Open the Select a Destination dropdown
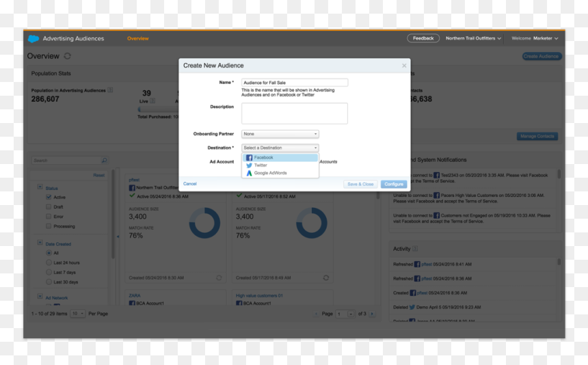This screenshot has width=588, height=365. tap(280, 148)
